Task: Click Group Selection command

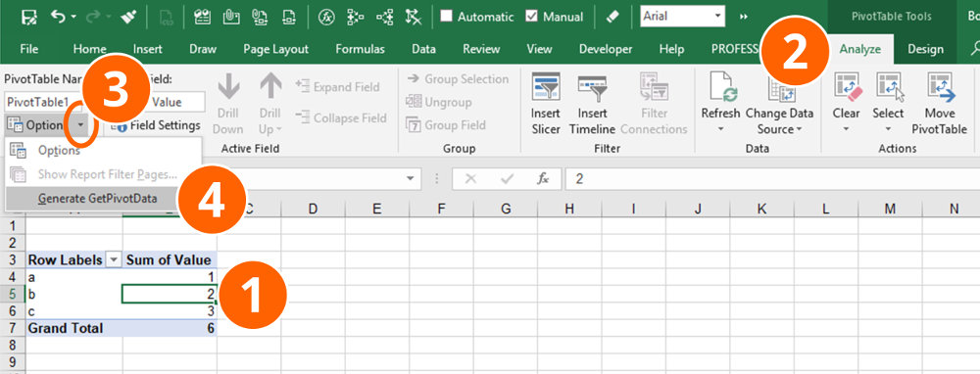Action: [x=458, y=79]
